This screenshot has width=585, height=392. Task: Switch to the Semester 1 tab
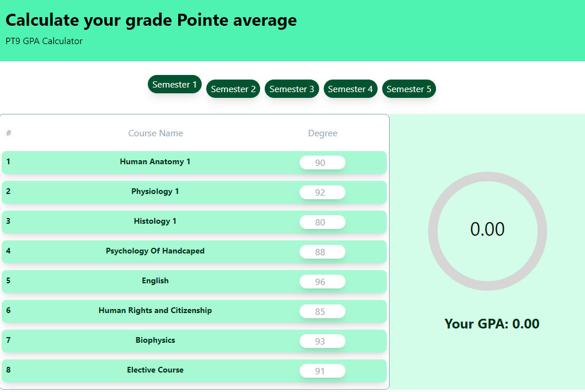point(174,84)
